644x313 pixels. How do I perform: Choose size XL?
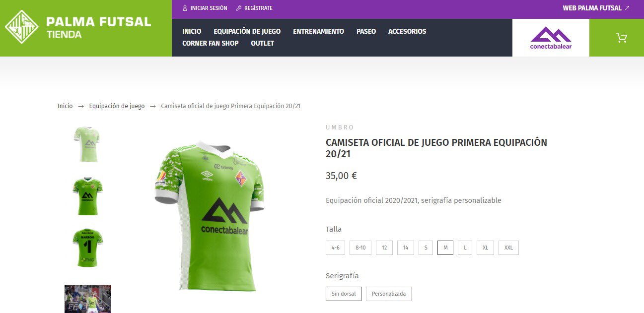(x=485, y=248)
